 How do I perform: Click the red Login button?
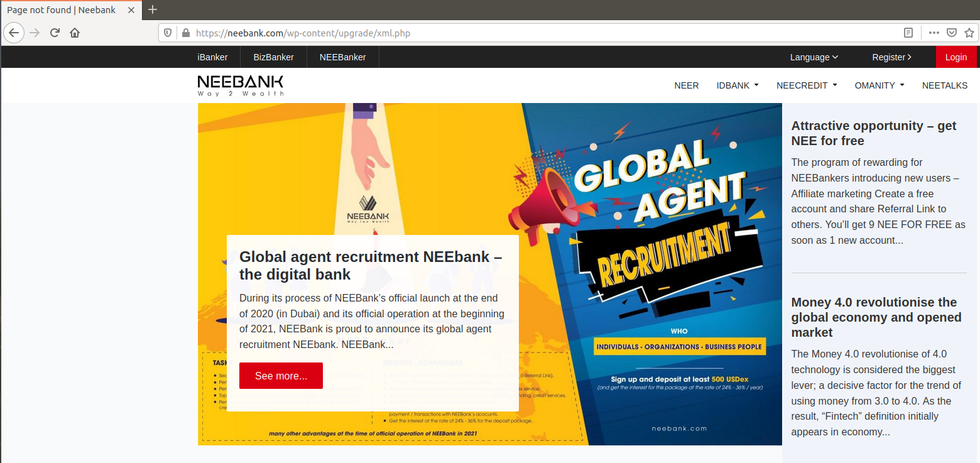coord(956,57)
